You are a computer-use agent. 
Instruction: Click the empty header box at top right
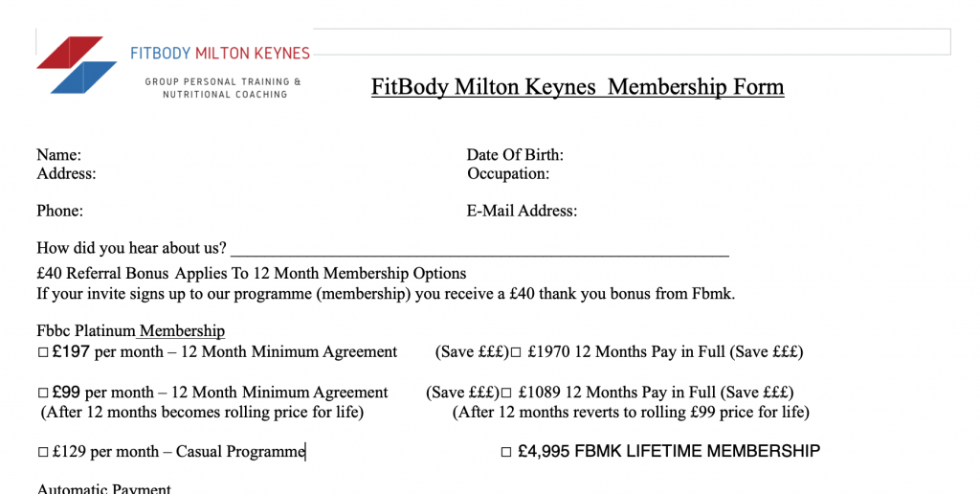(632, 41)
